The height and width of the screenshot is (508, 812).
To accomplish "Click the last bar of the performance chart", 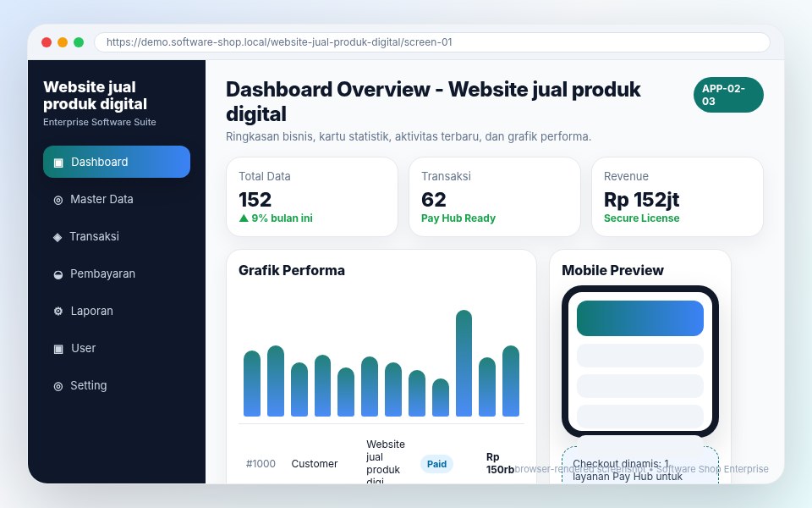I will point(511,380).
